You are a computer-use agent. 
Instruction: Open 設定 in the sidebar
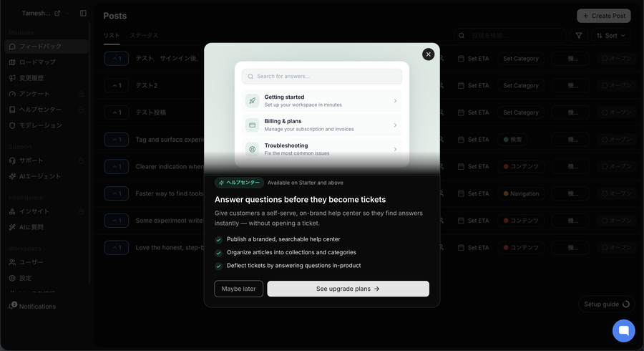(x=47, y=278)
